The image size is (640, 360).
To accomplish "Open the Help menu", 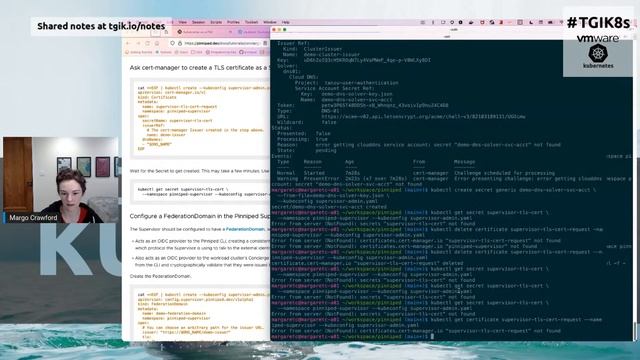I will coord(286,22).
